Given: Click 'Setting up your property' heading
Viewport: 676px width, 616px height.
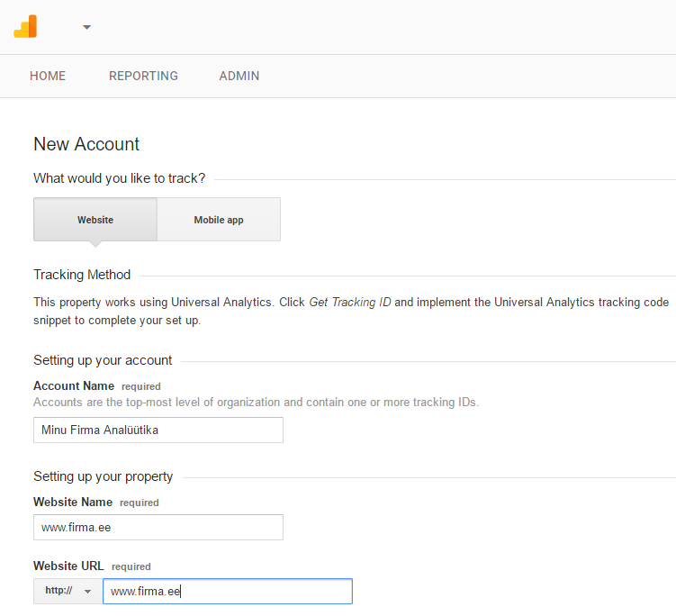Looking at the screenshot, I should [103, 476].
